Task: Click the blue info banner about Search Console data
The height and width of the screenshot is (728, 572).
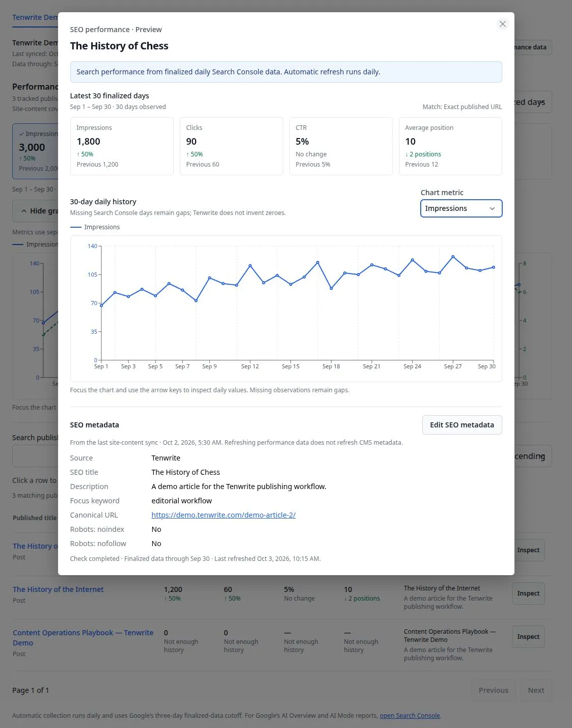Action: [x=286, y=72]
